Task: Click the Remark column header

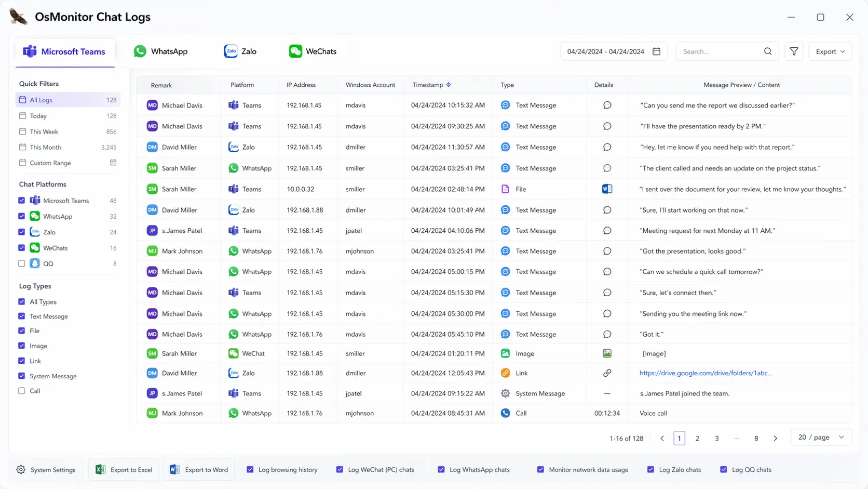Action: (x=161, y=85)
